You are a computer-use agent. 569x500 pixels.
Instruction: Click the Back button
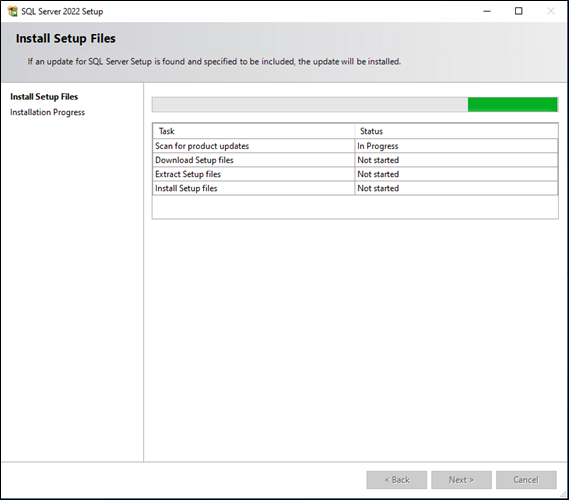tap(397, 480)
